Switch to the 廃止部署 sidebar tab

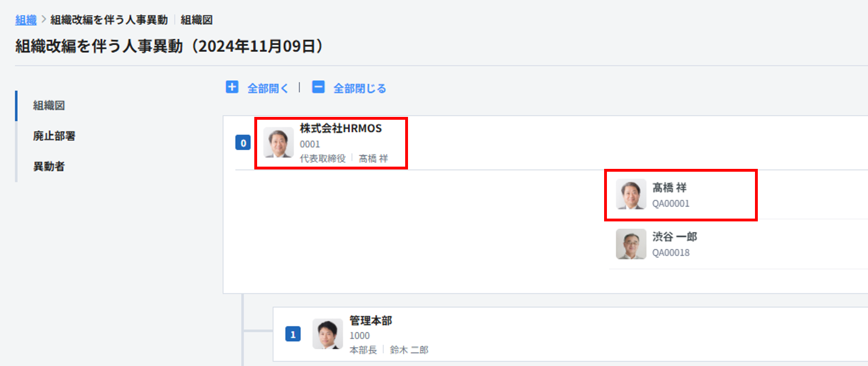pyautogui.click(x=54, y=136)
